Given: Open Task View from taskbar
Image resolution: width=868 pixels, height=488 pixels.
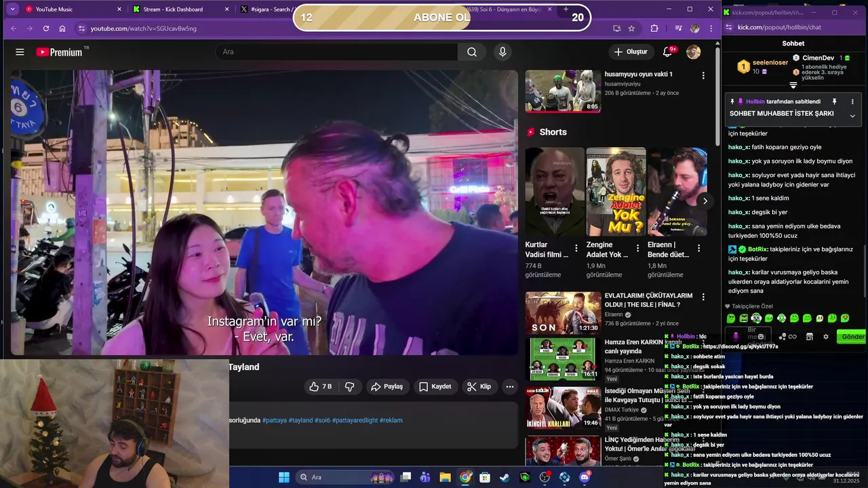Looking at the screenshot, I should pyautogui.click(x=406, y=477).
